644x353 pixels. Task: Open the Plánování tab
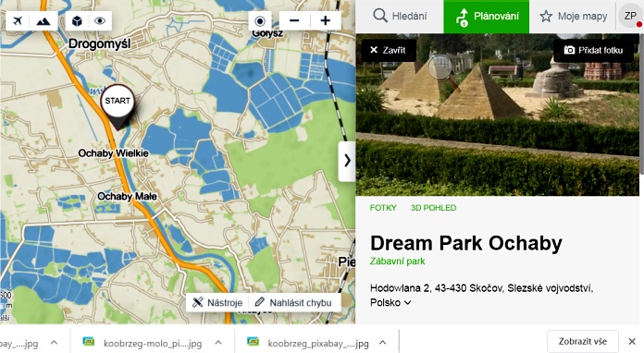tap(487, 17)
